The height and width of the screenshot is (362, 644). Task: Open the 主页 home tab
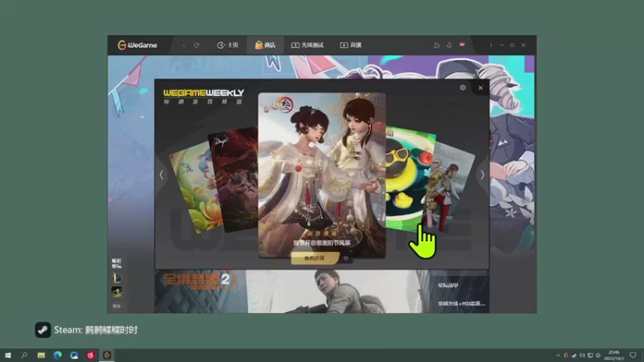pyautogui.click(x=228, y=45)
